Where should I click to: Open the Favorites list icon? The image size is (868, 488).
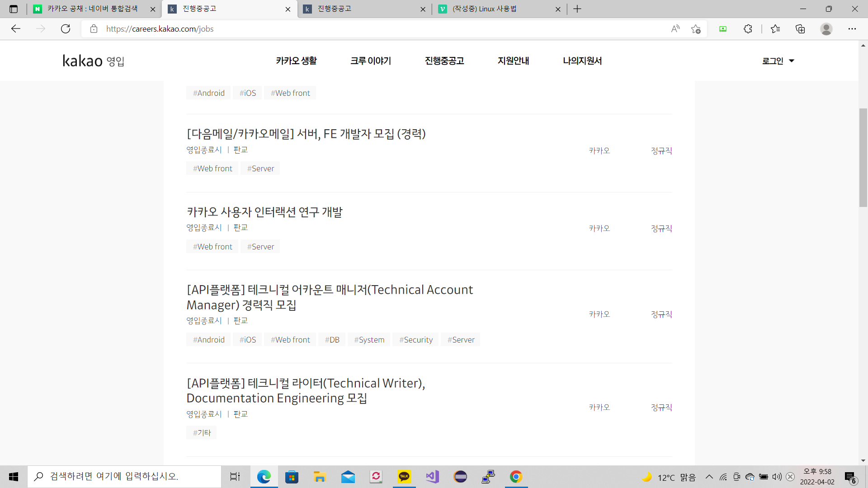click(775, 29)
